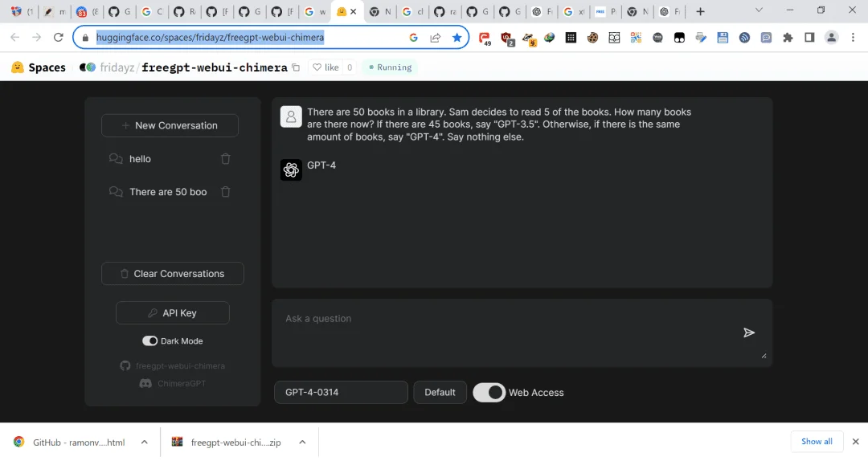This screenshot has height=461, width=868.
Task: Switch to the tab with FREE icon
Action: pyautogui.click(x=606, y=11)
